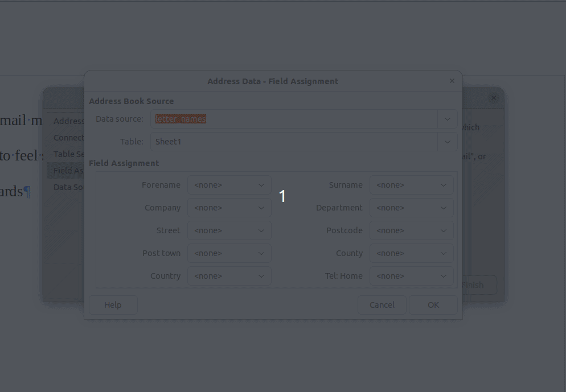Image resolution: width=566 pixels, height=392 pixels.
Task: Open the County field dropdown
Action: click(x=411, y=253)
